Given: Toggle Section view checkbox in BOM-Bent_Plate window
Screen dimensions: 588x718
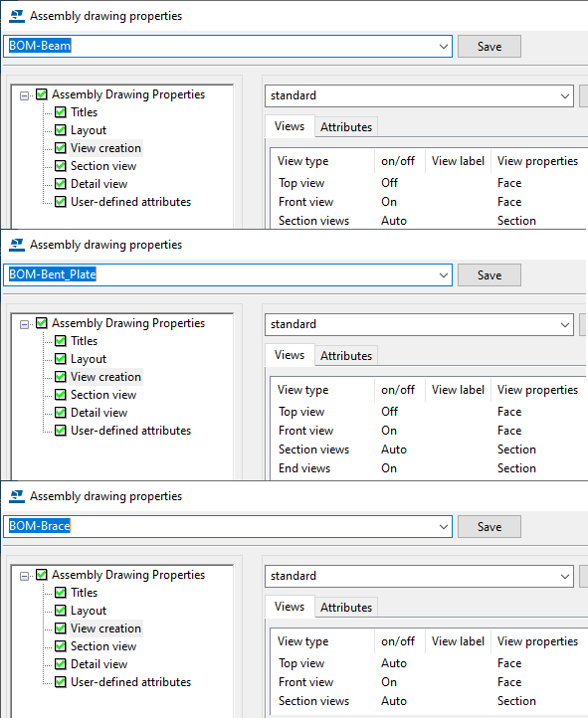Looking at the screenshot, I should [61, 395].
